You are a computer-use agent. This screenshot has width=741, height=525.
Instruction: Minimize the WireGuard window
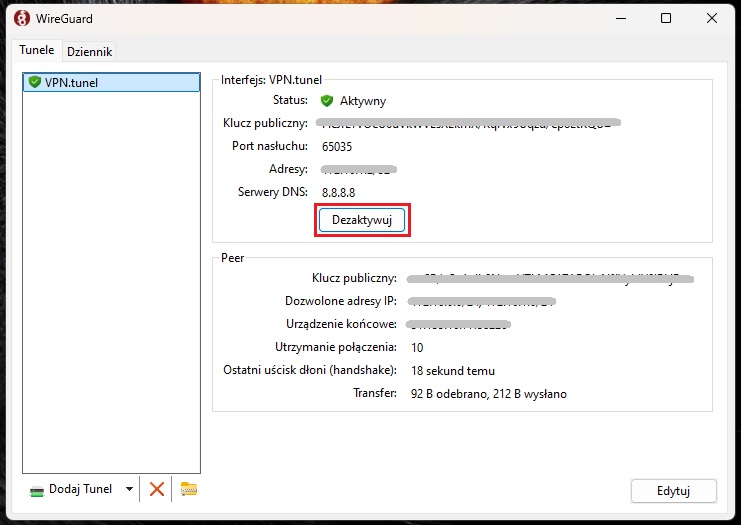(x=622, y=18)
